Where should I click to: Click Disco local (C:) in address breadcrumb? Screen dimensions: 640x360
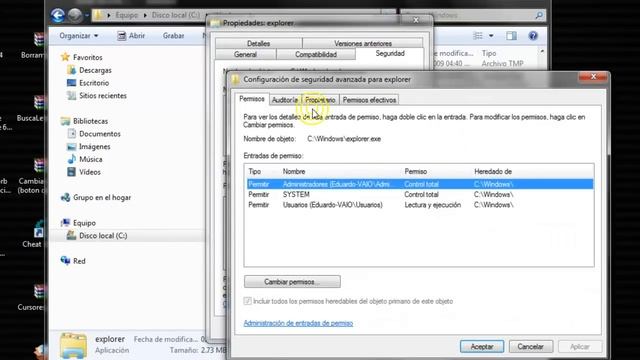pos(176,15)
